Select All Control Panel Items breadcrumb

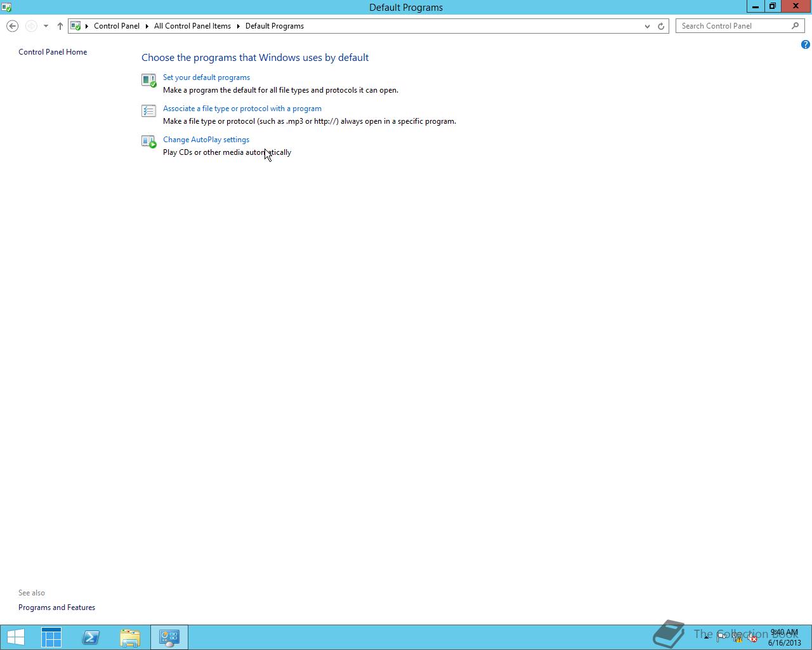pos(192,26)
